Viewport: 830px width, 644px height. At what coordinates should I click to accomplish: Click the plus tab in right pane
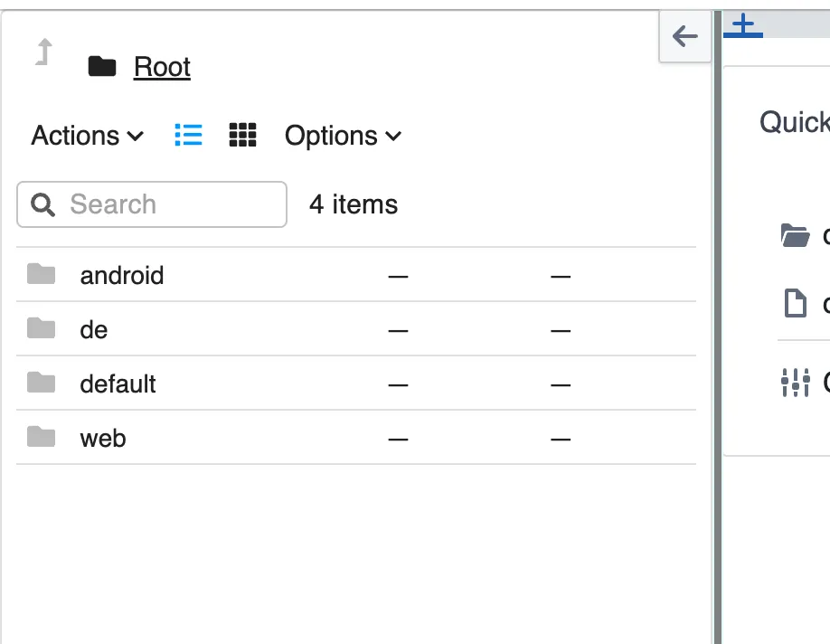click(x=743, y=24)
